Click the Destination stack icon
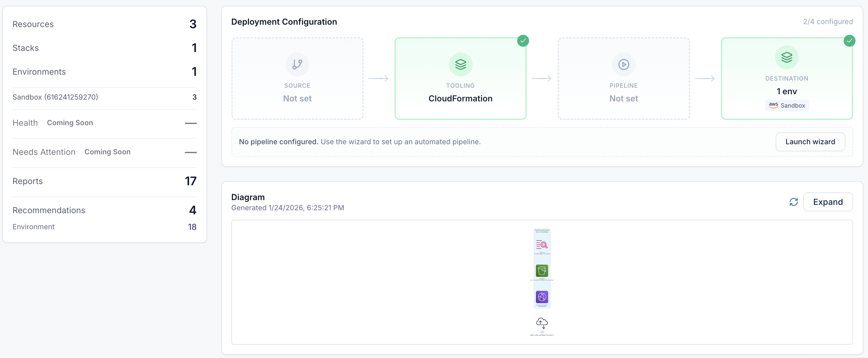The image size is (868, 358). point(786,57)
